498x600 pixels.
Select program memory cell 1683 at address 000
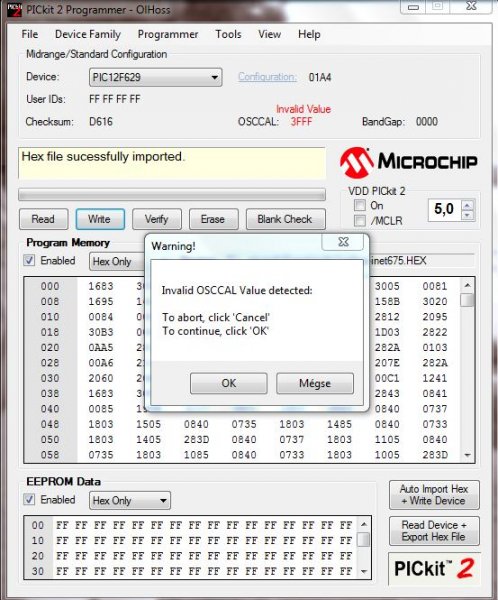click(x=101, y=286)
